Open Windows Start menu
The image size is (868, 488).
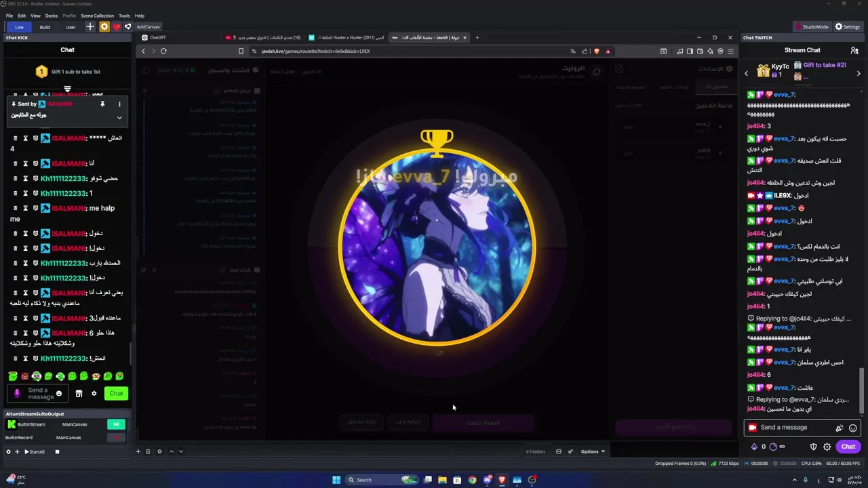336,480
